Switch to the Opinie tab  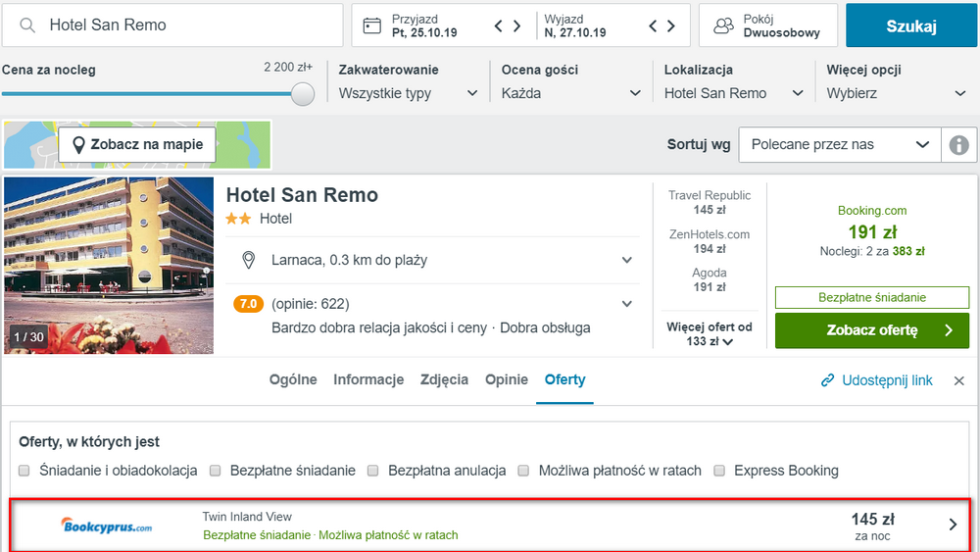(507, 379)
